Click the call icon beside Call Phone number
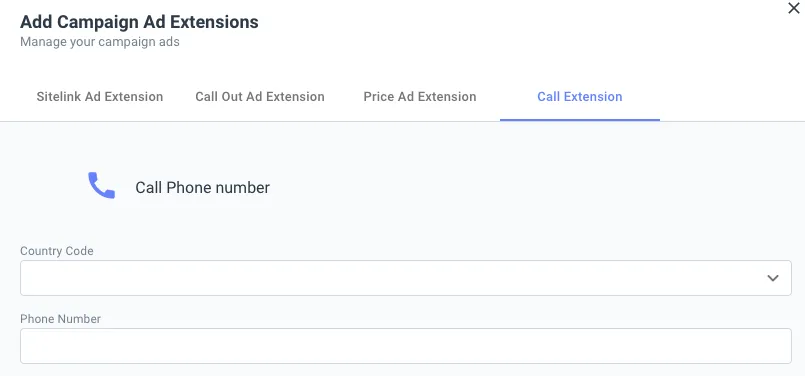The height and width of the screenshot is (376, 805). 102,185
